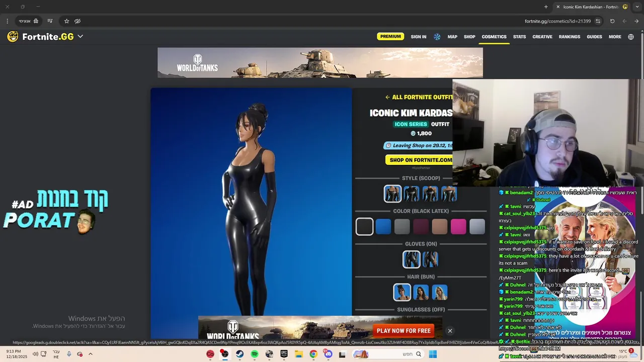Open Spotify from the taskbar
644x362 pixels.
(x=255, y=354)
